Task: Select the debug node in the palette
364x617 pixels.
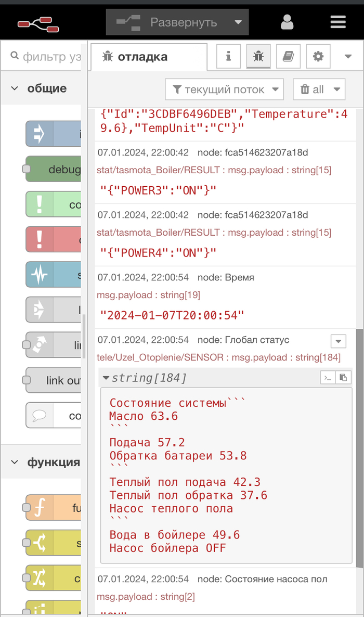Action: tap(54, 169)
